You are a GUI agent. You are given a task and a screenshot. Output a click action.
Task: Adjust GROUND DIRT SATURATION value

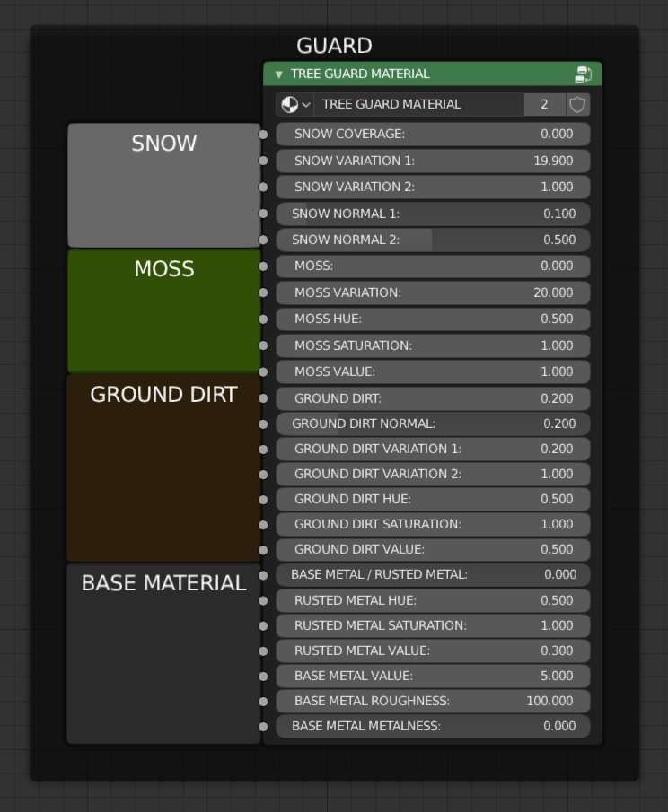[x=433, y=525]
